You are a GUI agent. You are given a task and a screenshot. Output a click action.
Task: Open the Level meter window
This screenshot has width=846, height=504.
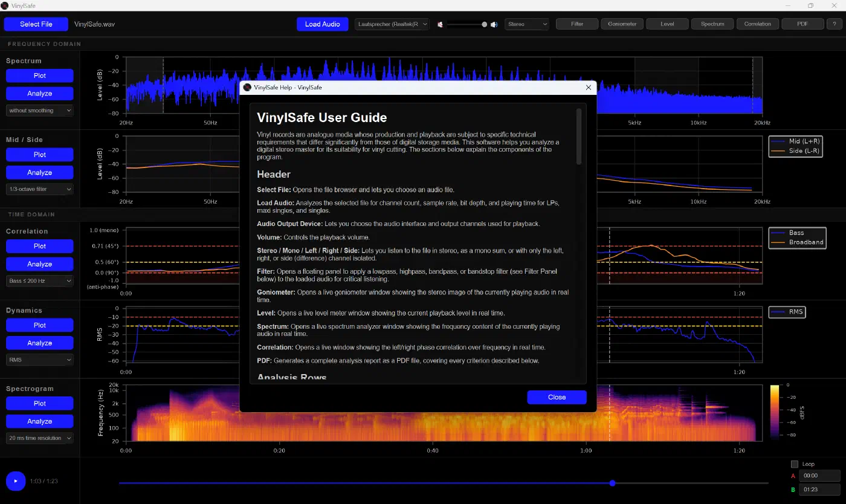pyautogui.click(x=668, y=24)
